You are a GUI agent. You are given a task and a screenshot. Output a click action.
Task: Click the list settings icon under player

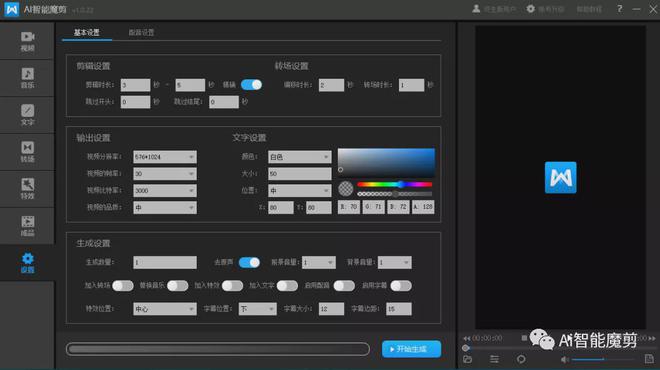click(494, 359)
